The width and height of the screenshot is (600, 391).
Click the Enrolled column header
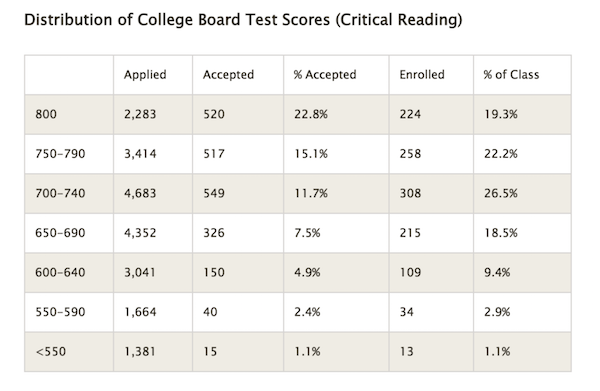click(422, 75)
